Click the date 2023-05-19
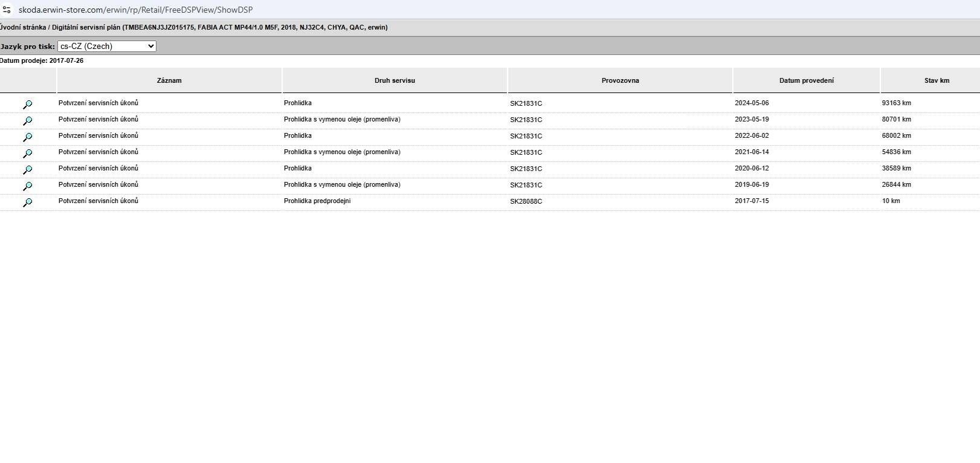The height and width of the screenshot is (463, 980). coord(752,119)
